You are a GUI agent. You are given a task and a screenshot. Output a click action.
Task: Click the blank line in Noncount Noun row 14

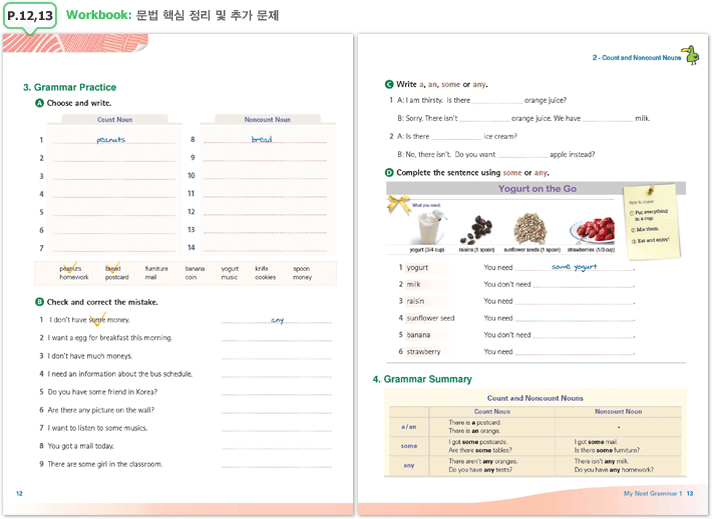pos(265,247)
